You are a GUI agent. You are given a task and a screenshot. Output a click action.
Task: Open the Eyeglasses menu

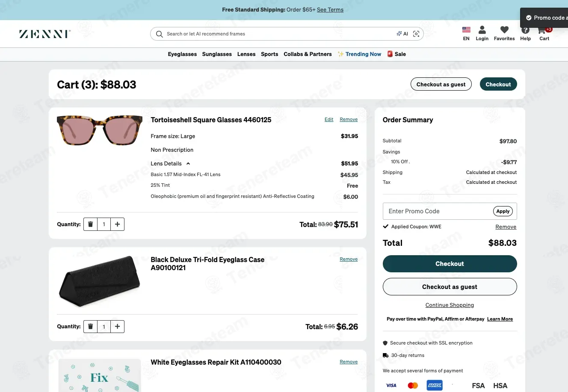182,54
